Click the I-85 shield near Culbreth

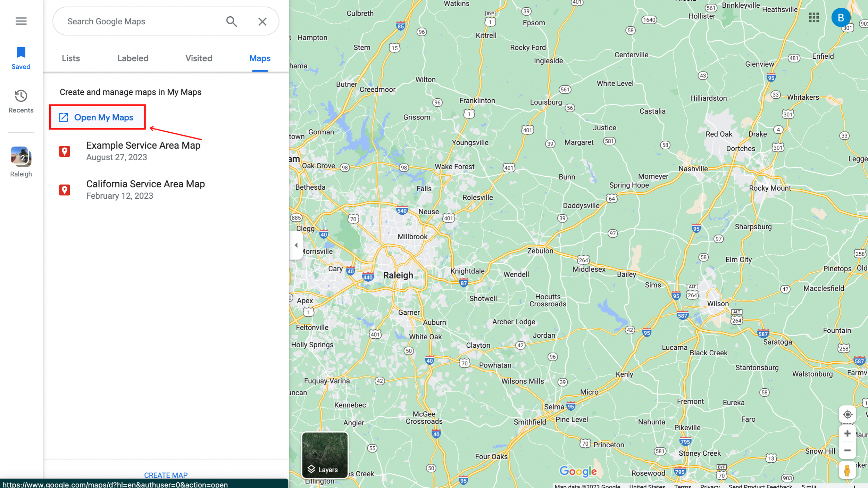401,26
